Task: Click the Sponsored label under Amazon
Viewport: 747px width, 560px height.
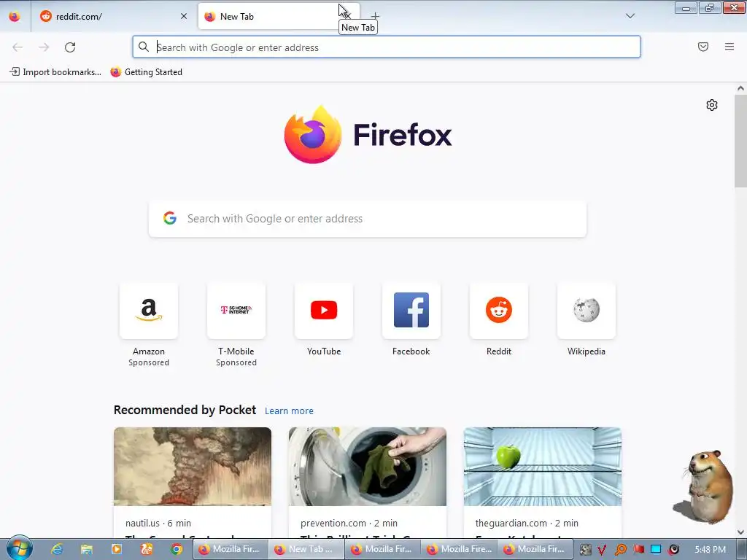Action: (149, 362)
